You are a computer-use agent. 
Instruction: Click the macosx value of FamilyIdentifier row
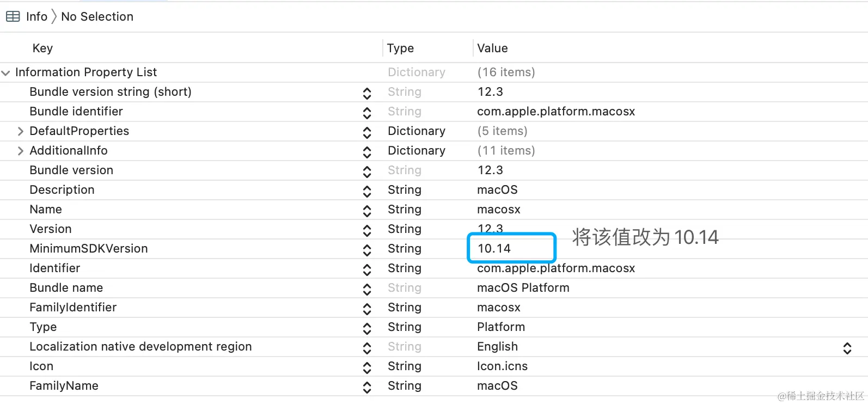[499, 308]
